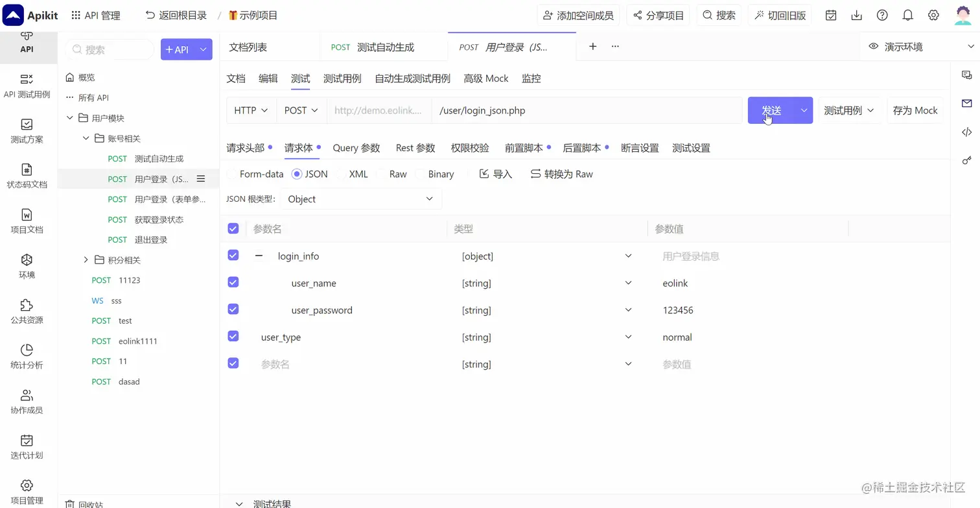Image resolution: width=980 pixels, height=508 pixels.
Task: Collapse the 用户模块 folder
Action: point(70,117)
